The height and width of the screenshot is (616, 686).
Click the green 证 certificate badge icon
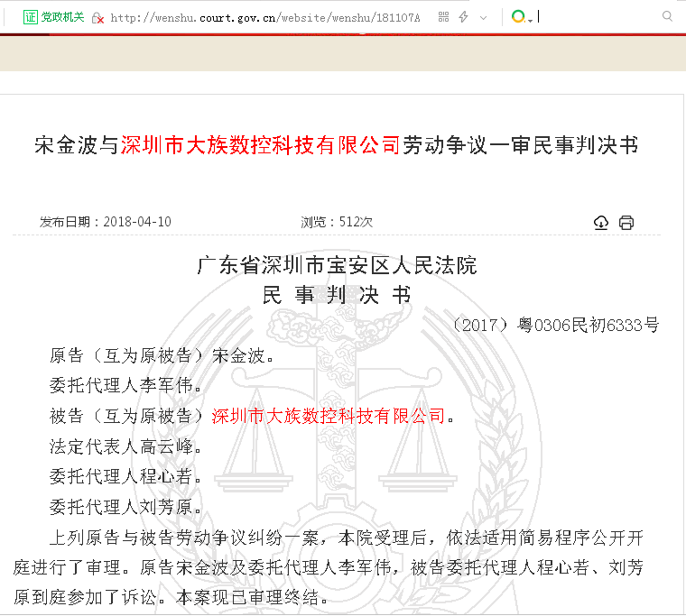point(31,17)
